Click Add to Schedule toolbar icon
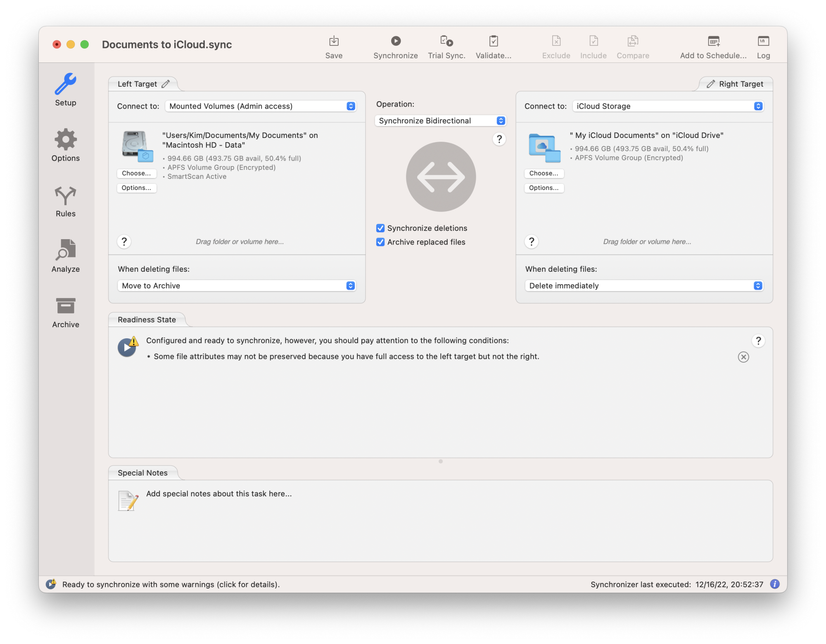 [713, 41]
